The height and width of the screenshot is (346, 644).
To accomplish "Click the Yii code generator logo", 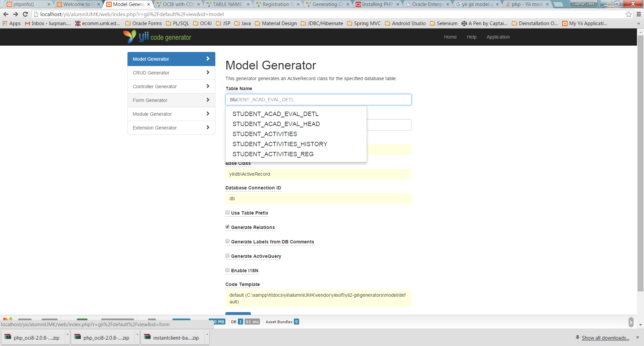I will [157, 37].
